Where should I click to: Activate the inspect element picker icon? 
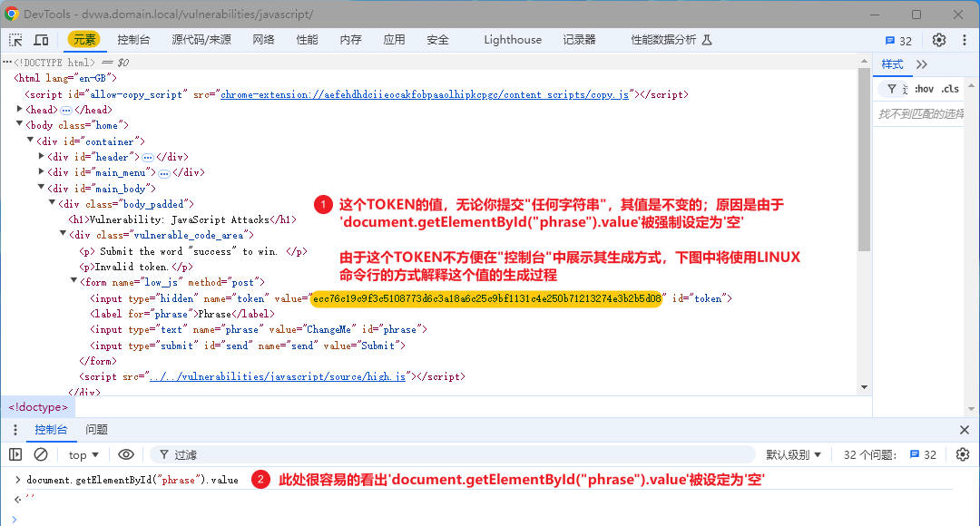[16, 40]
